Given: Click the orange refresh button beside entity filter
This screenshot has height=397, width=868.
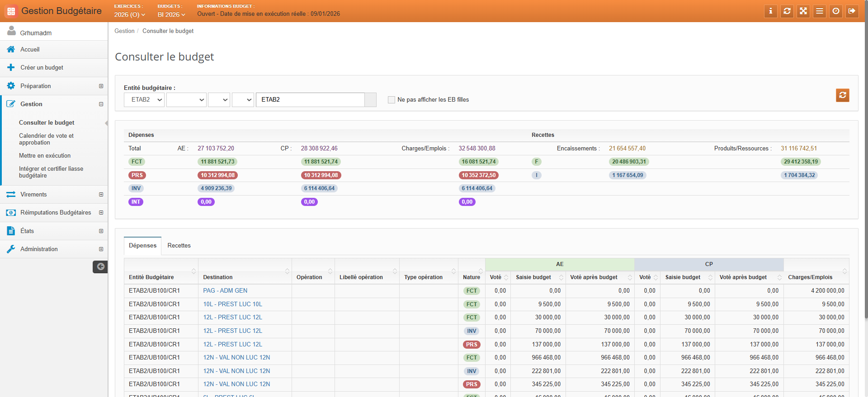Looking at the screenshot, I should click(x=843, y=95).
